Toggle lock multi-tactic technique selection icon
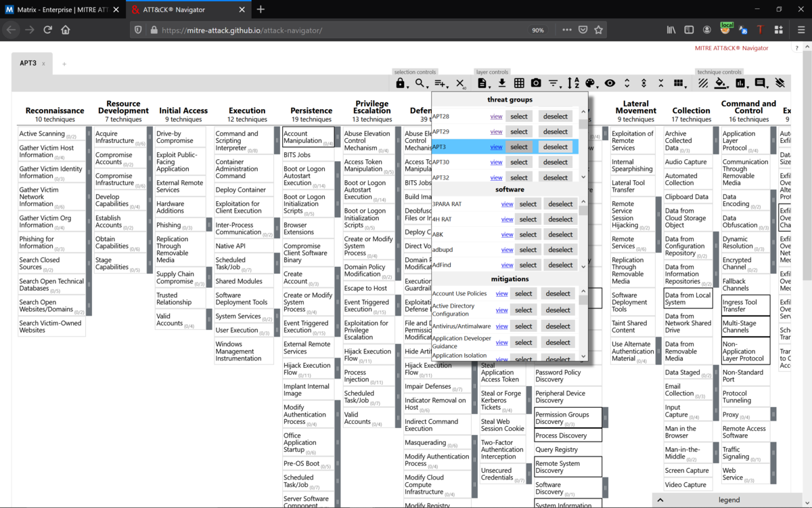Viewport: 812px width, 508px height. pyautogui.click(x=401, y=83)
